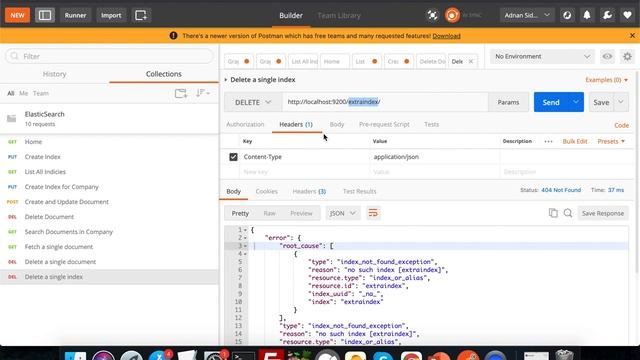Screen dimensions: 640x360
Task: Switch to the Team Library tab
Action: [339, 16]
